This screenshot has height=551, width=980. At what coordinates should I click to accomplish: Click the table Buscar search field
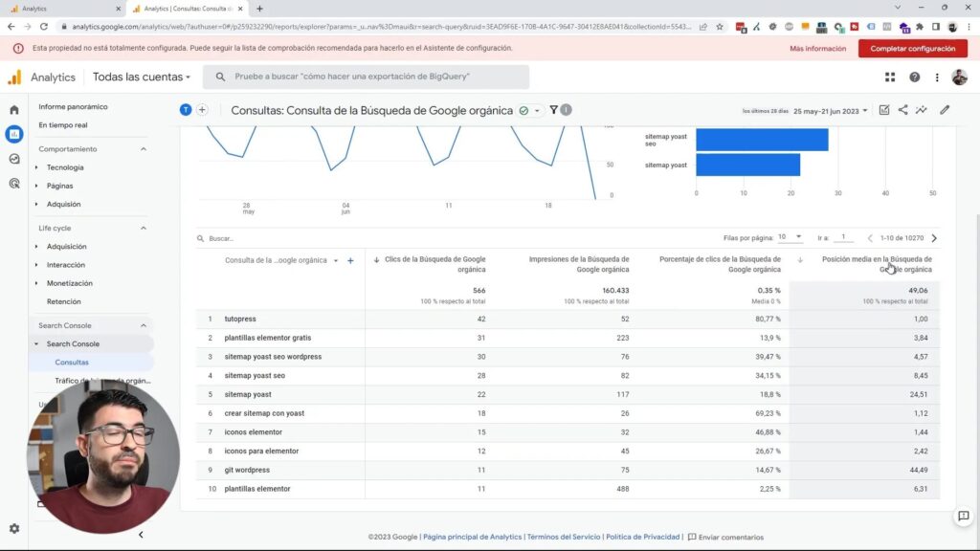[x=221, y=238]
